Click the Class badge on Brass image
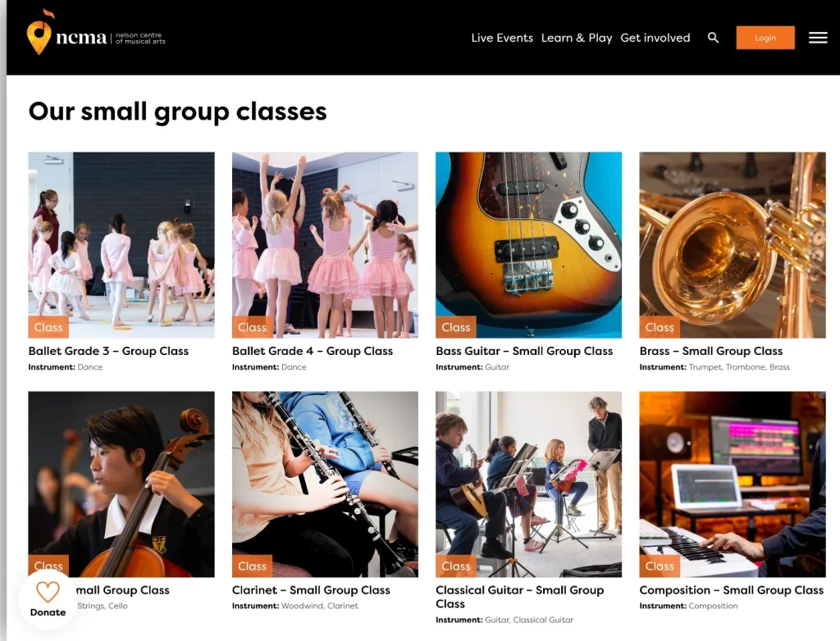Image resolution: width=840 pixels, height=641 pixels. click(660, 327)
